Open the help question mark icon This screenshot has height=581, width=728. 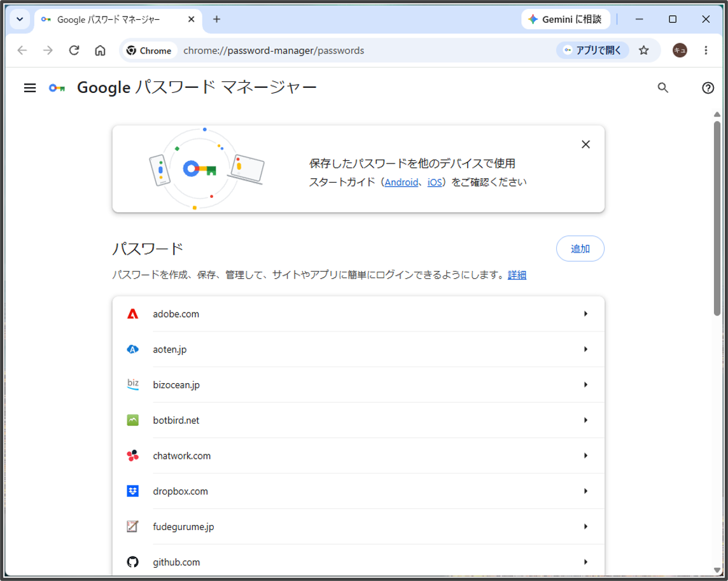[x=708, y=88]
